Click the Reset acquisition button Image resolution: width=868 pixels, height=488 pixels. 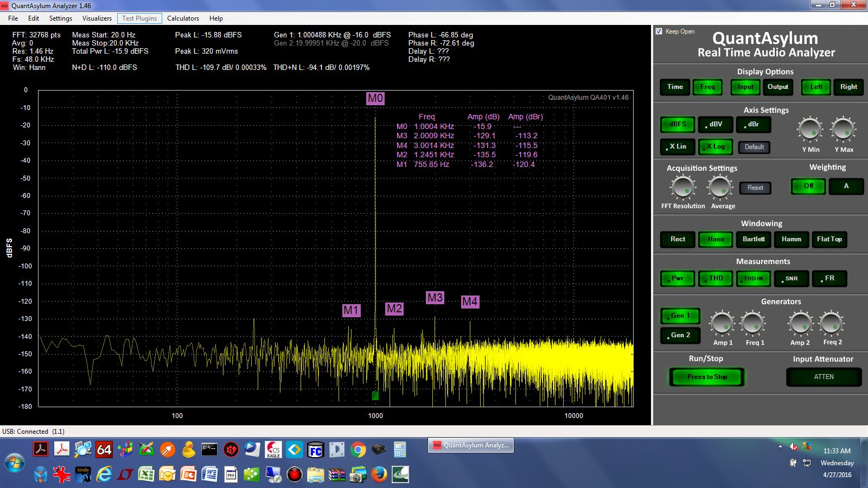755,188
